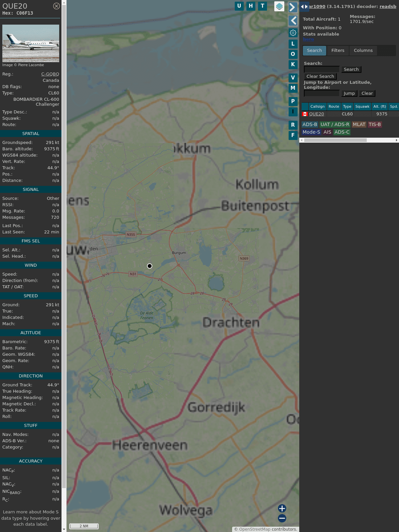
Task: Click the right chevron sidebar arrow
Action: 293,7
